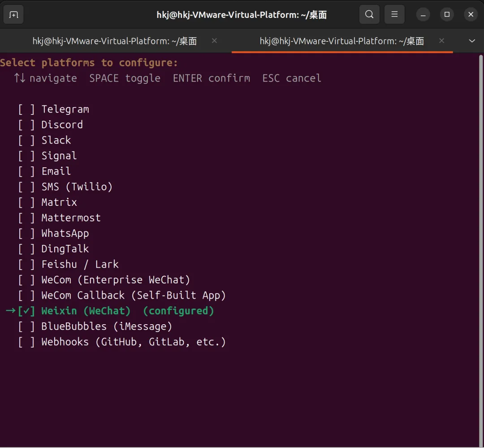Viewport: 484px width, 448px height.
Task: Switch to the first terminal tab
Action: coord(115,41)
